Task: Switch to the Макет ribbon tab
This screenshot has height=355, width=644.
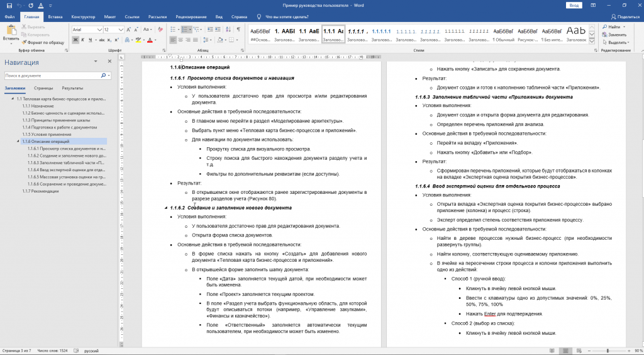Action: coord(109,17)
